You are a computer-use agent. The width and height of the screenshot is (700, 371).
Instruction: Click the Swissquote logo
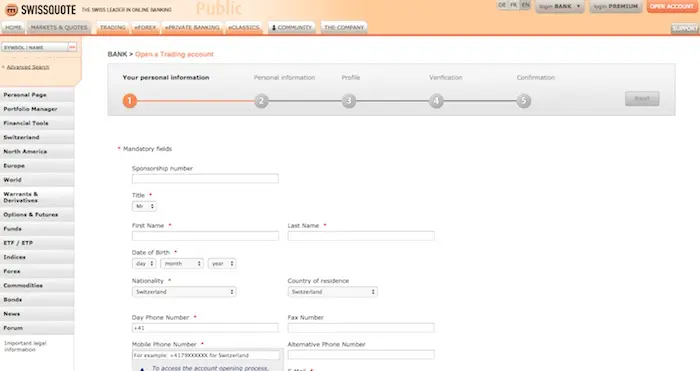pyautogui.click(x=41, y=9)
